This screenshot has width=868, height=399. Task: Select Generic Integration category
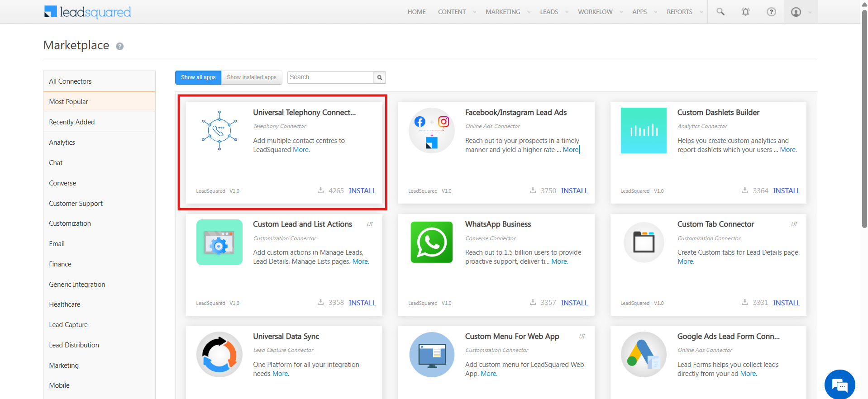coord(99,285)
